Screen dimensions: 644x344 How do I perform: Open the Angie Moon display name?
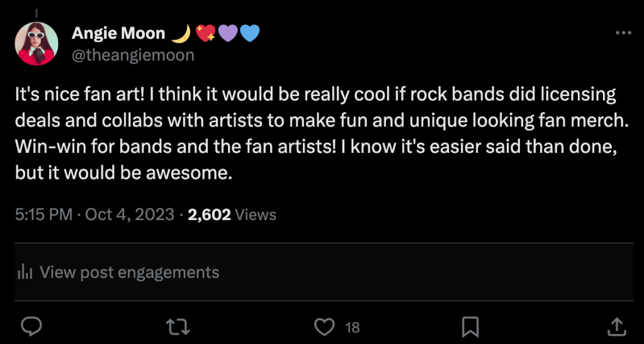click(x=118, y=33)
